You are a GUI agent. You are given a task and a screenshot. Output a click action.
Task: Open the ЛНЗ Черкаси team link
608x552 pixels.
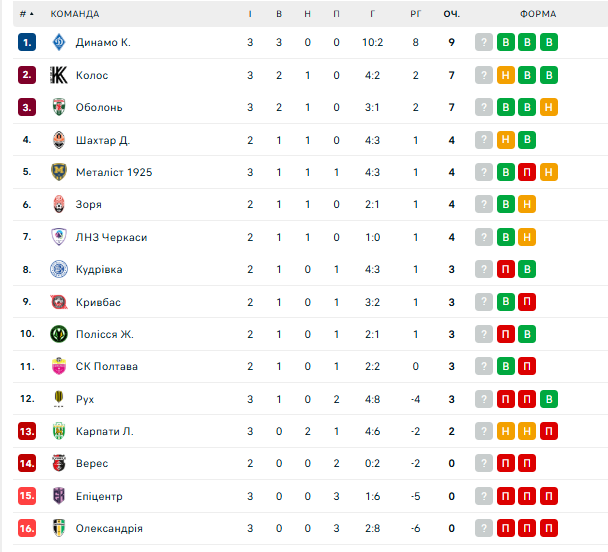click(x=111, y=237)
